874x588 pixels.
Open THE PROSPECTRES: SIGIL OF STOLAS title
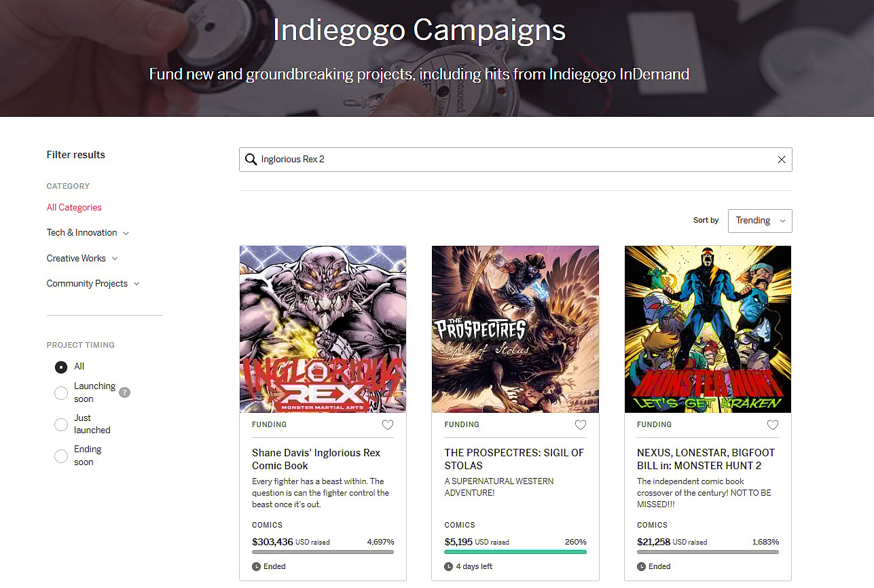pyautogui.click(x=514, y=459)
